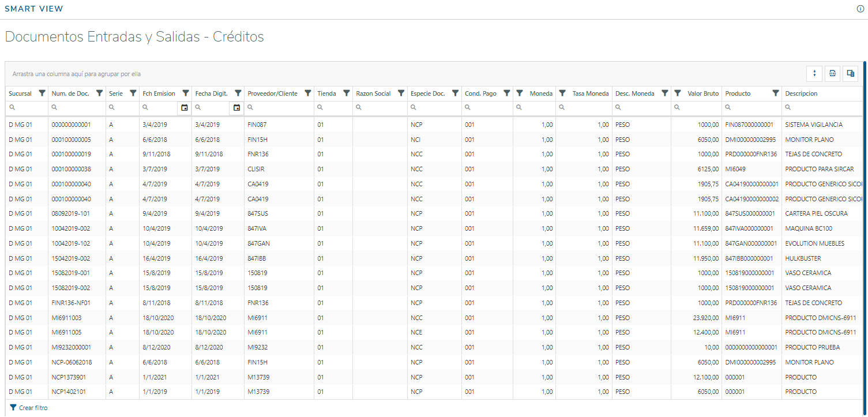
Task: Open filter funnel on Valor Bruto column
Action: [678, 93]
